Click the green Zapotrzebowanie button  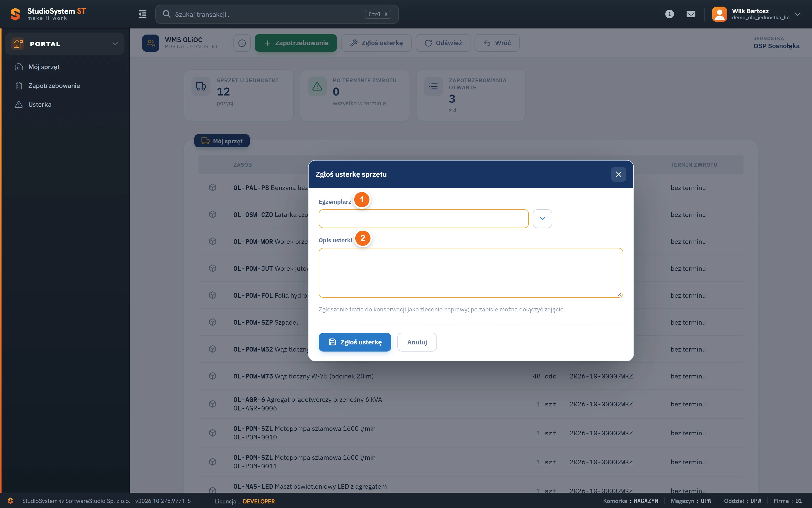[x=296, y=43]
